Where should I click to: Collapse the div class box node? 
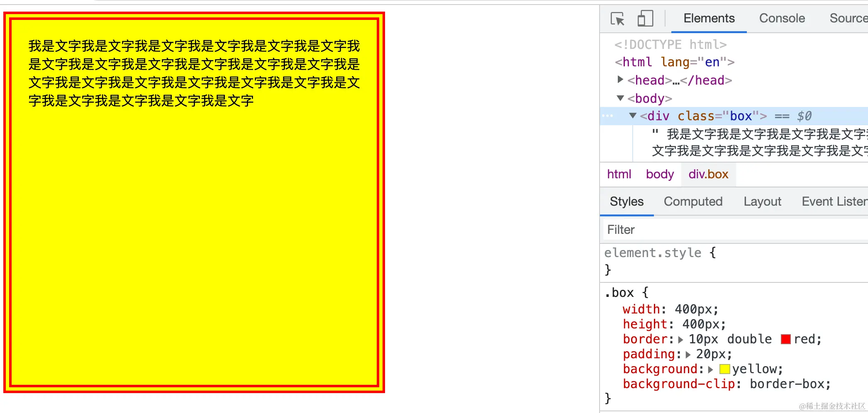coord(632,115)
